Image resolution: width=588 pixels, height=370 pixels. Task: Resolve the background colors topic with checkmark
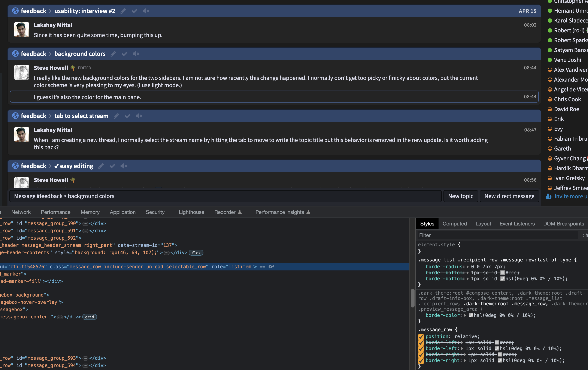(124, 54)
